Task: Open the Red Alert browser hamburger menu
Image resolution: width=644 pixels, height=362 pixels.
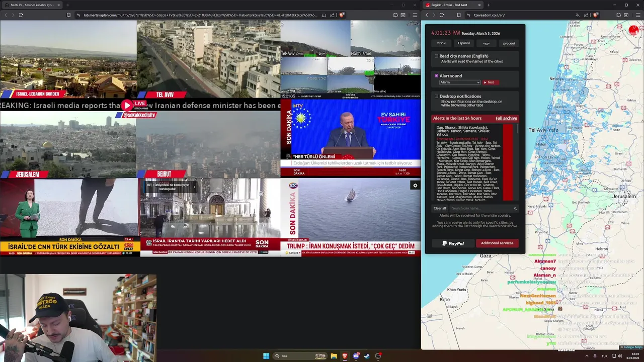Action: point(637,15)
